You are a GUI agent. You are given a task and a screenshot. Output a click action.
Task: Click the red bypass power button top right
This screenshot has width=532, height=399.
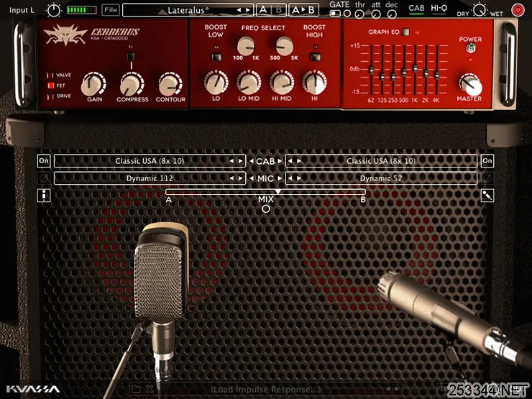click(518, 10)
